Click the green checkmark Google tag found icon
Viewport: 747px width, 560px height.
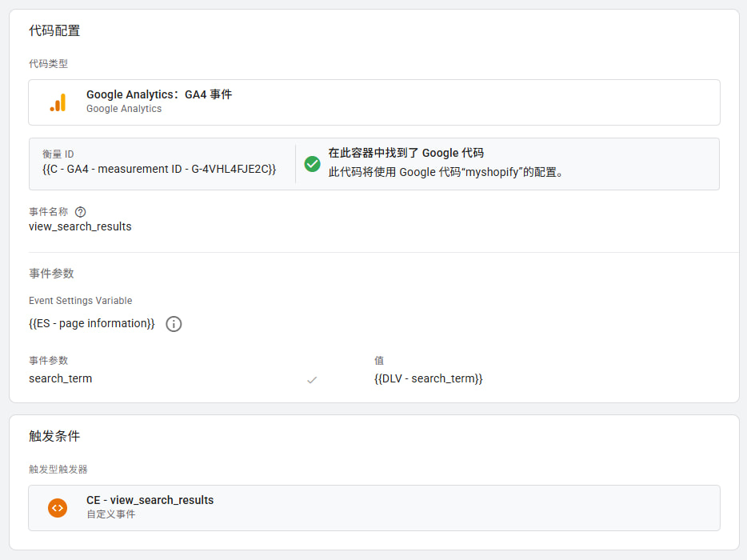312,164
